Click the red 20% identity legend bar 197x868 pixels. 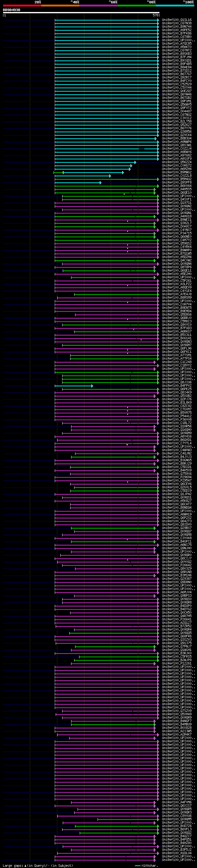(x=22, y=6)
